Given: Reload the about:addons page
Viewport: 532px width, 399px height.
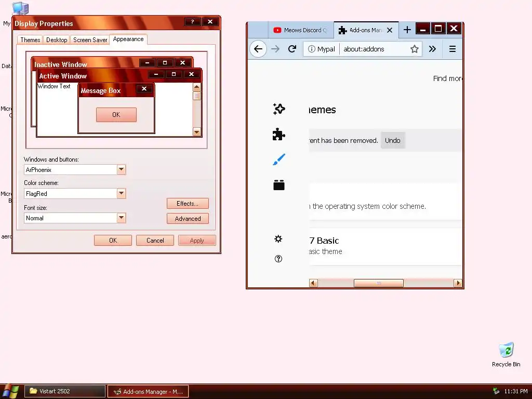Looking at the screenshot, I should pyautogui.click(x=292, y=49).
